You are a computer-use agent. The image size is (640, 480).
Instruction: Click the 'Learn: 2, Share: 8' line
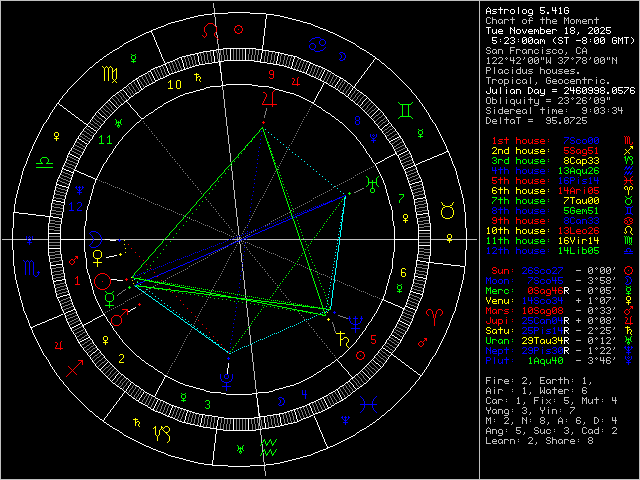(539, 441)
